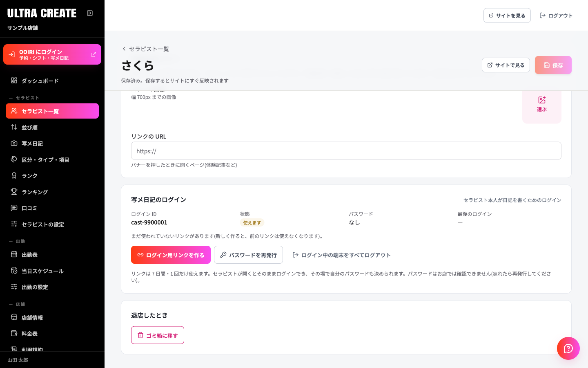This screenshot has height=368, width=588.
Task: Click the サイトを見る button in header
Action: [x=507, y=16]
